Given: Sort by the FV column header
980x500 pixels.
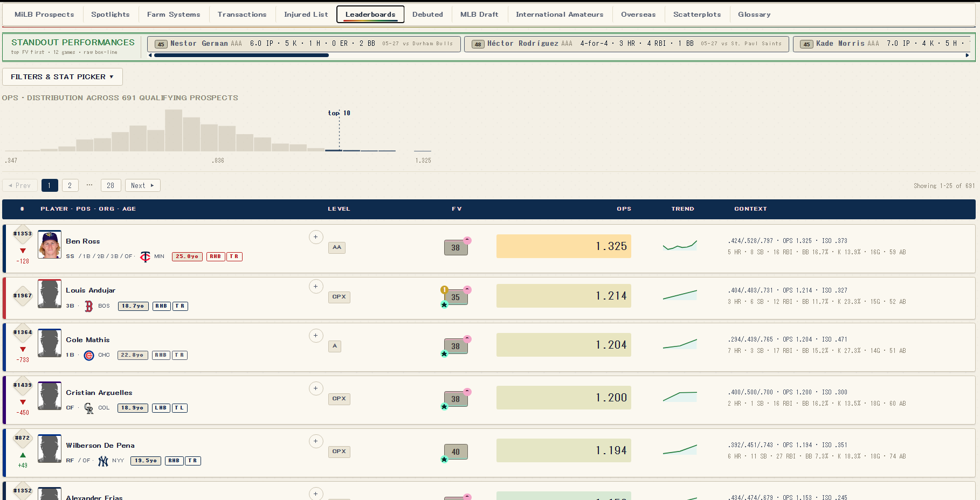Looking at the screenshot, I should pyautogui.click(x=457, y=209).
